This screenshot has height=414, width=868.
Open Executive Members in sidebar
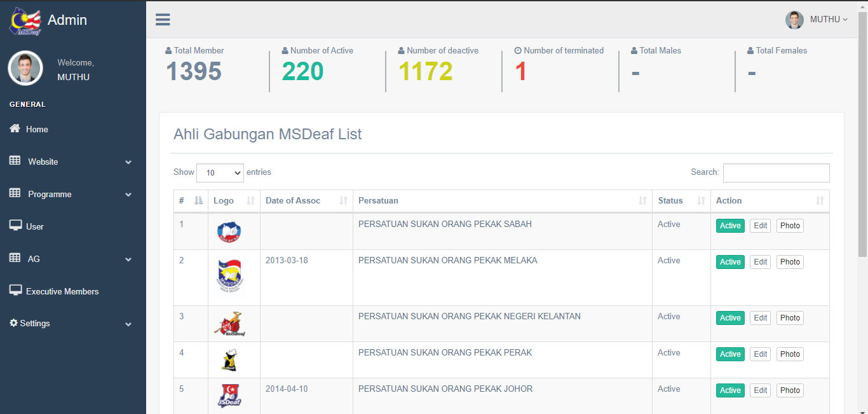[x=62, y=291]
